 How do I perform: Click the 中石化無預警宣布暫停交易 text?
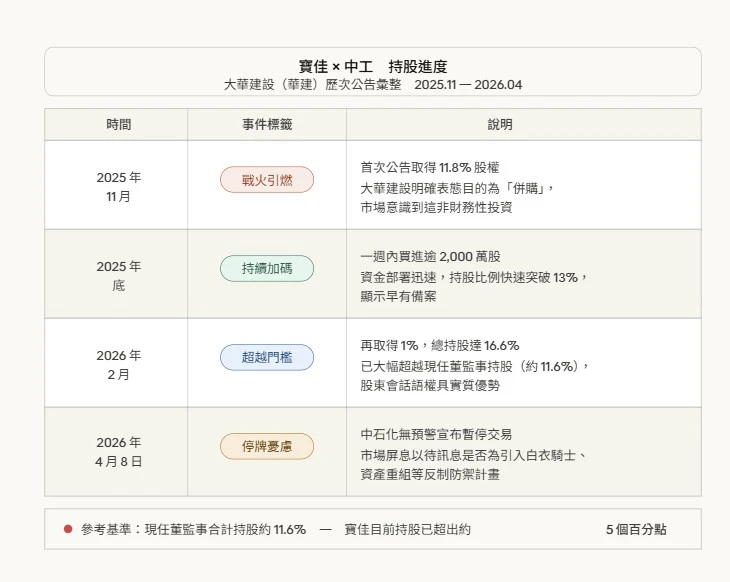[436, 434]
